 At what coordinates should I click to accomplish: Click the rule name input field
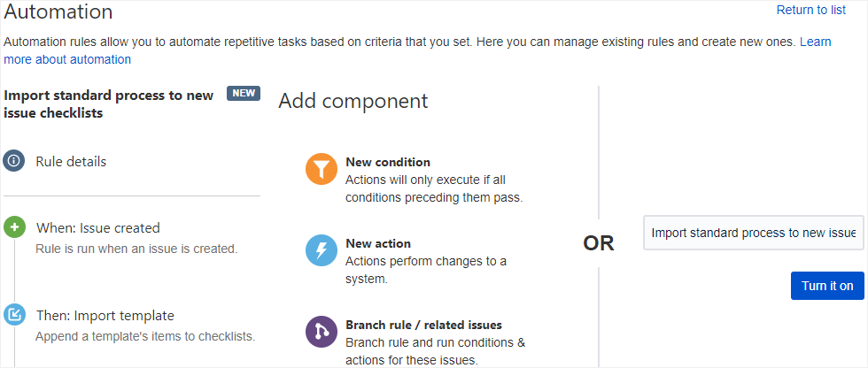click(753, 233)
